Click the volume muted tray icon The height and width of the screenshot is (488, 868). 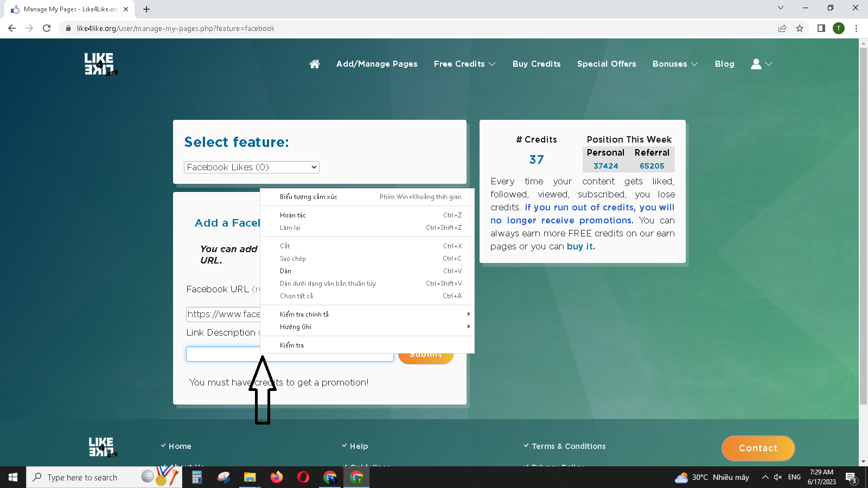coord(778,477)
